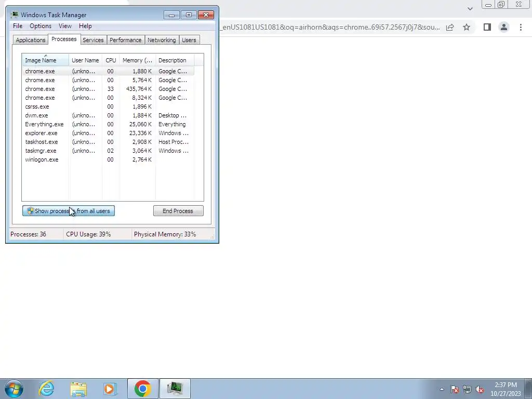This screenshot has height=399, width=532.
Task: Minimize the Task Manager window
Action: pyautogui.click(x=171, y=15)
